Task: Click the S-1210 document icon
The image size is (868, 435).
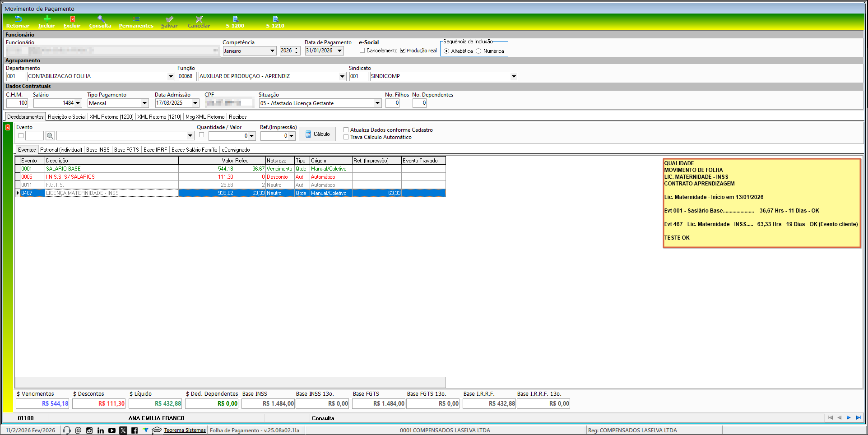Action: pyautogui.click(x=275, y=19)
